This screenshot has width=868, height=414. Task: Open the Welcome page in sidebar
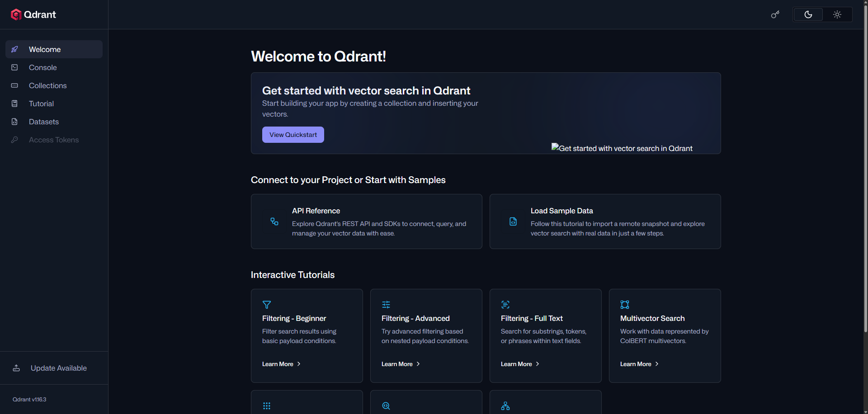tap(54, 49)
